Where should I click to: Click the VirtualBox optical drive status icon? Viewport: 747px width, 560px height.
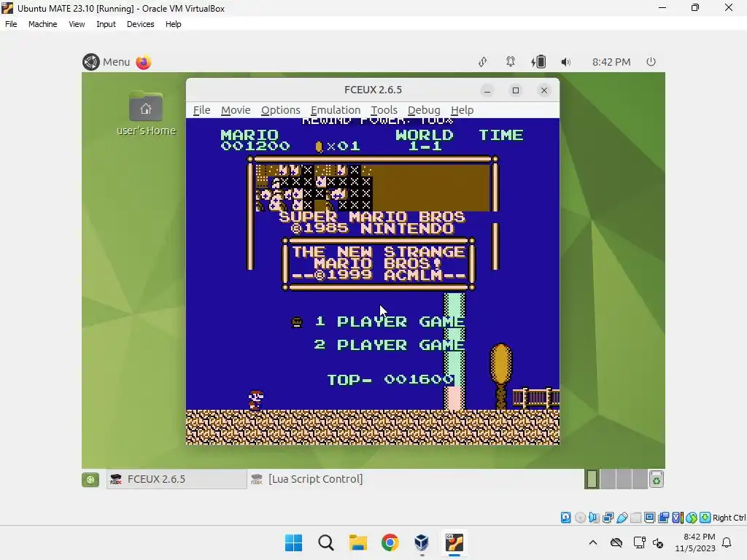580,517
